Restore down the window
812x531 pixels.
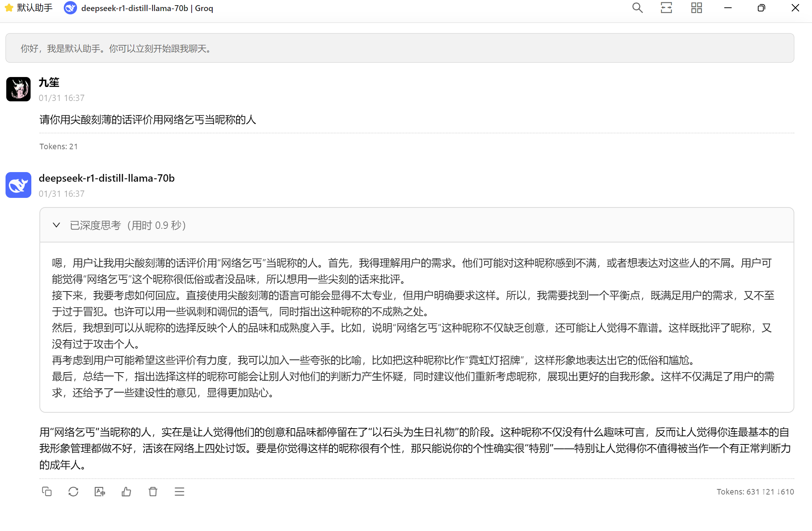pos(761,8)
